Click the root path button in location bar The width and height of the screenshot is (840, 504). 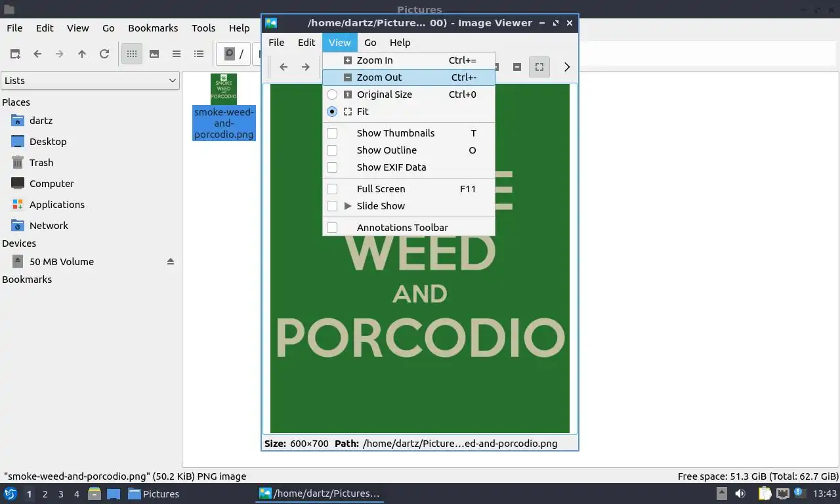pos(234,54)
